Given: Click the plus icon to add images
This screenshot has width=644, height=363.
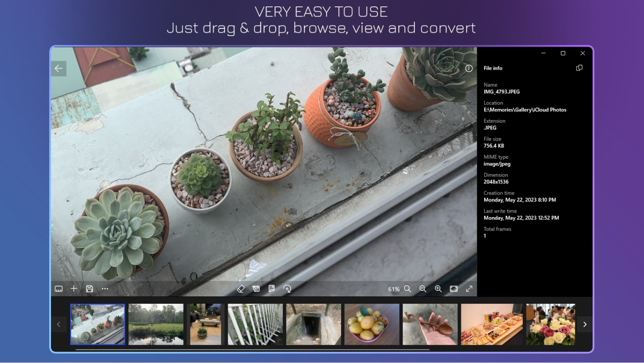Looking at the screenshot, I should tap(74, 289).
